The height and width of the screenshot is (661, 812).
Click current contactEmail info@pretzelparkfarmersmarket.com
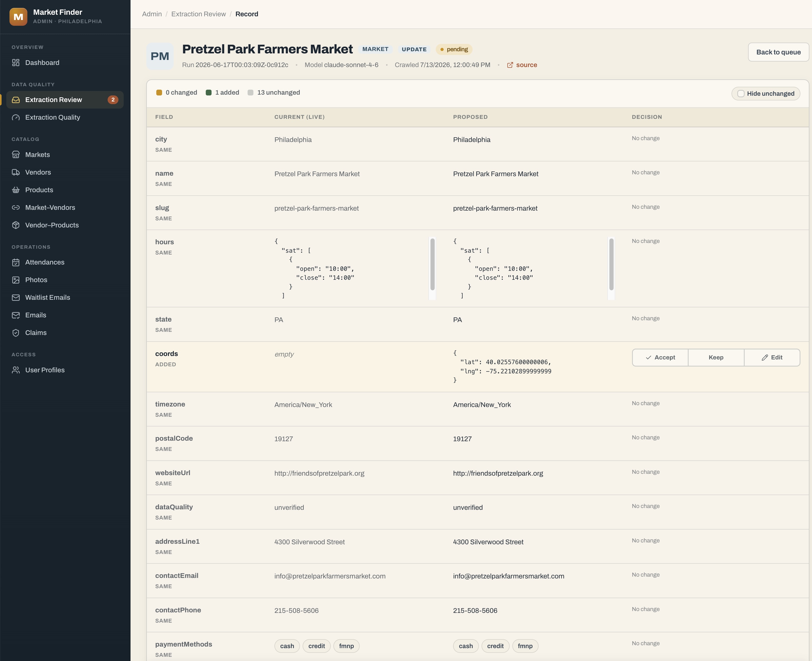[330, 576]
